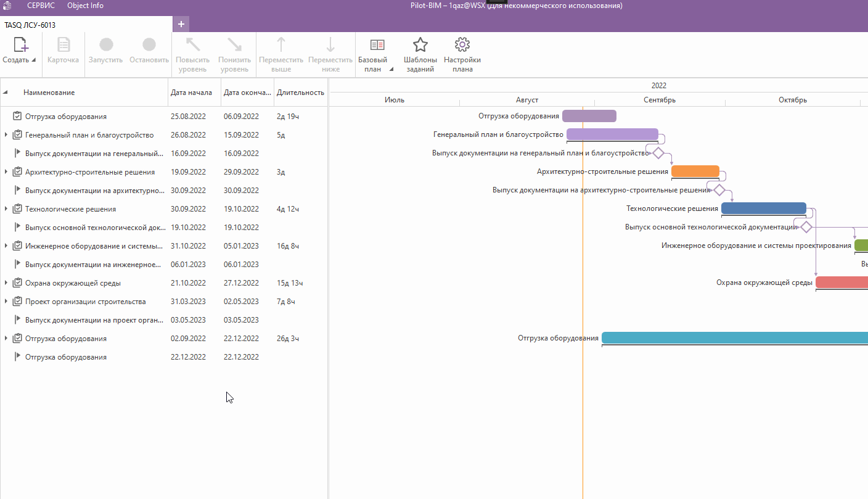868x499 pixels.
Task: Click the Переместить ниже arrow icon
Action: (x=330, y=45)
